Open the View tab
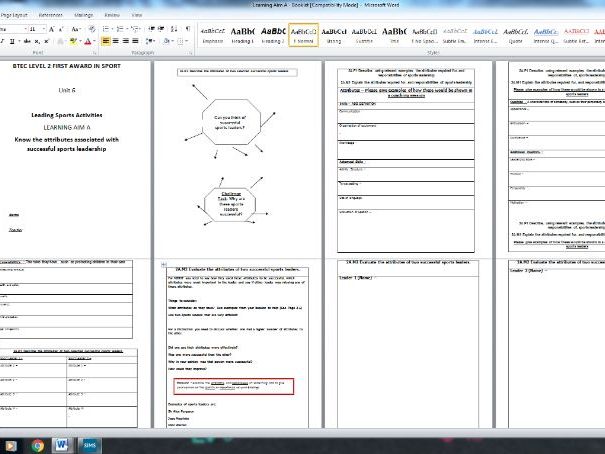The width and height of the screenshot is (605, 454). [x=137, y=15]
